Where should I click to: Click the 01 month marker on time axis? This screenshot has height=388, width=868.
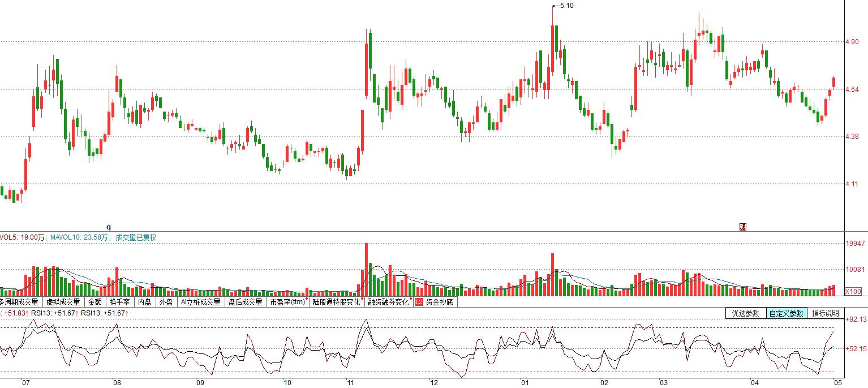[x=526, y=383]
